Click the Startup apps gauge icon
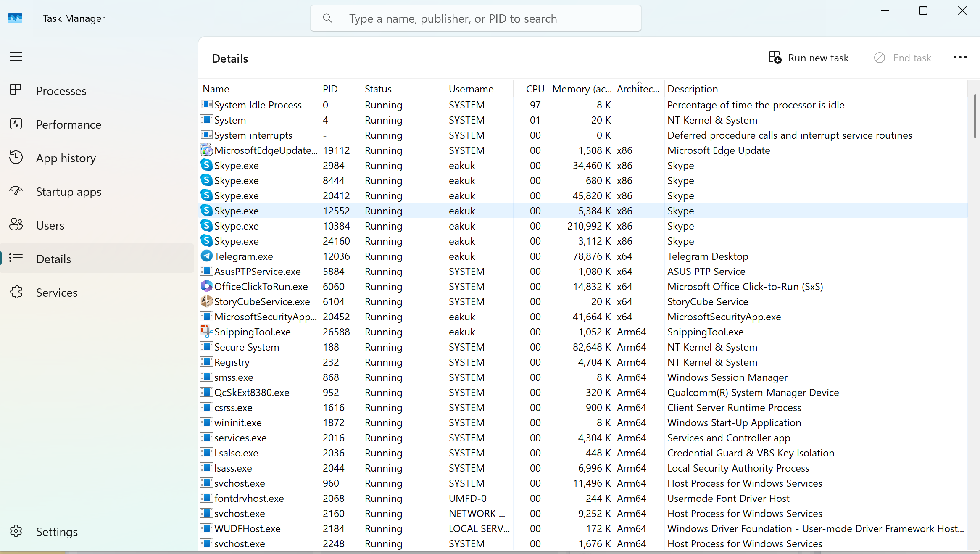Image resolution: width=980 pixels, height=554 pixels. [x=16, y=191]
